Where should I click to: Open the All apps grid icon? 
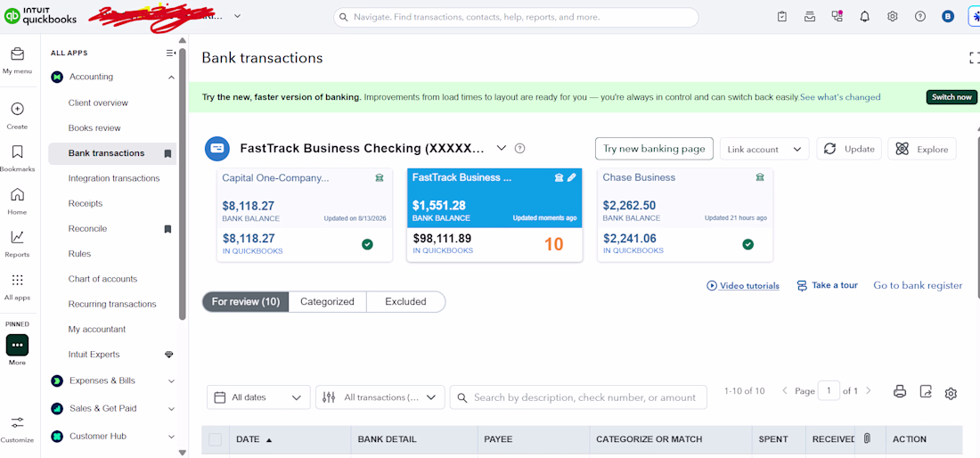tap(18, 280)
